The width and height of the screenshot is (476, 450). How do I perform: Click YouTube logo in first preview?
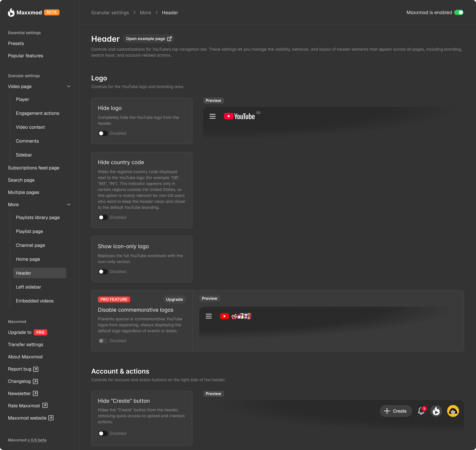(x=239, y=116)
